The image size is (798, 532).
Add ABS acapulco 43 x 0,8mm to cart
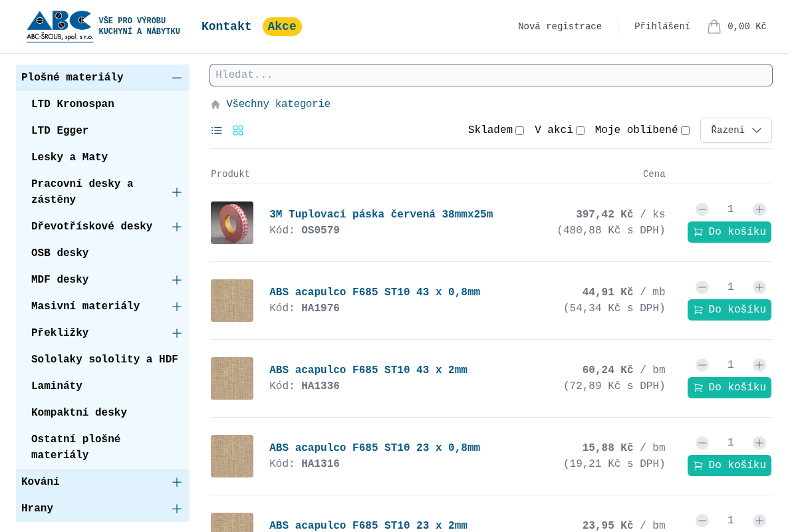(730, 310)
